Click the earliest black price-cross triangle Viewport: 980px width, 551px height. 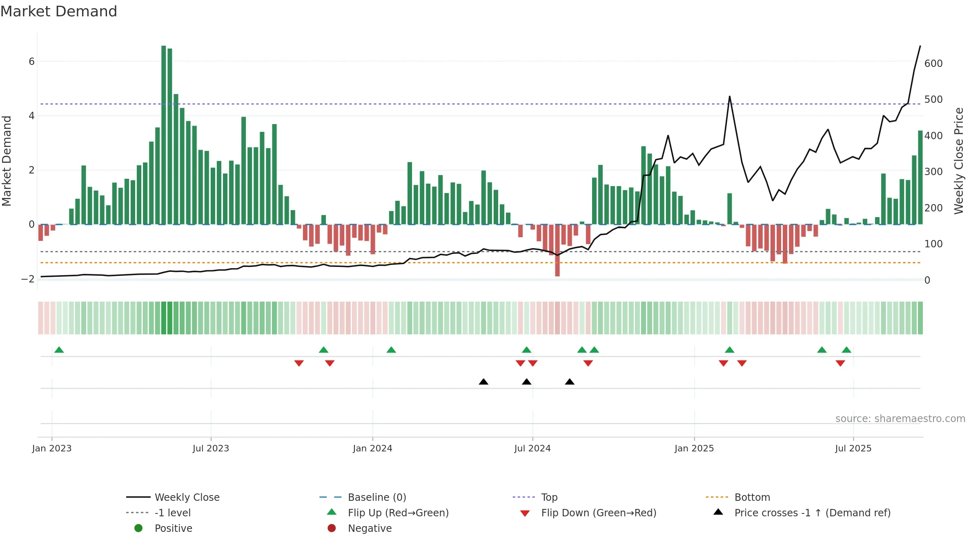click(x=483, y=382)
